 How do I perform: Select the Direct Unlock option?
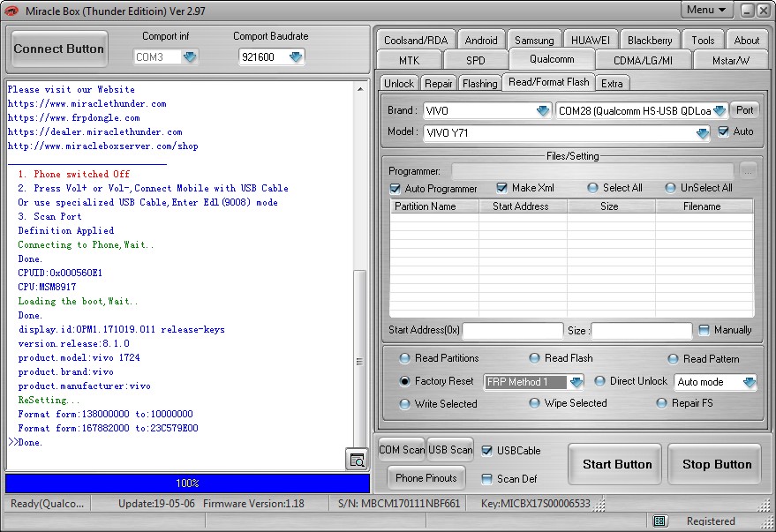tap(599, 381)
